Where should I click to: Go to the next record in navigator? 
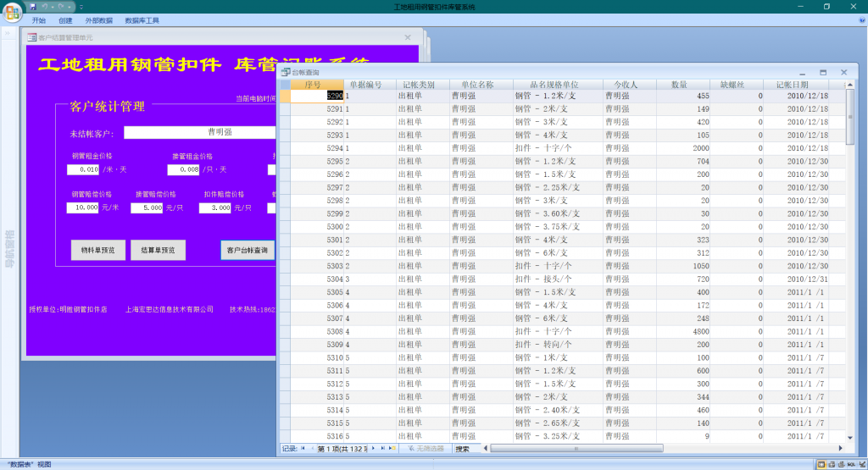372,448
